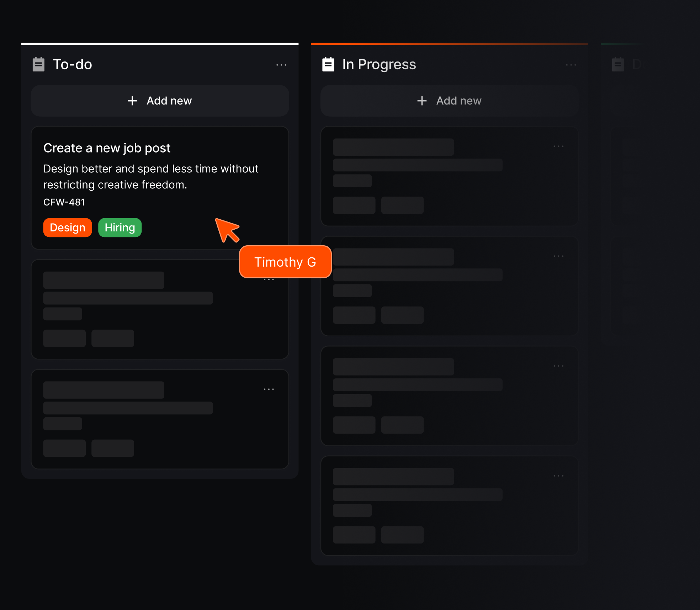700x610 pixels.
Task: Click the In Progress column clipboard icon
Action: (x=328, y=64)
